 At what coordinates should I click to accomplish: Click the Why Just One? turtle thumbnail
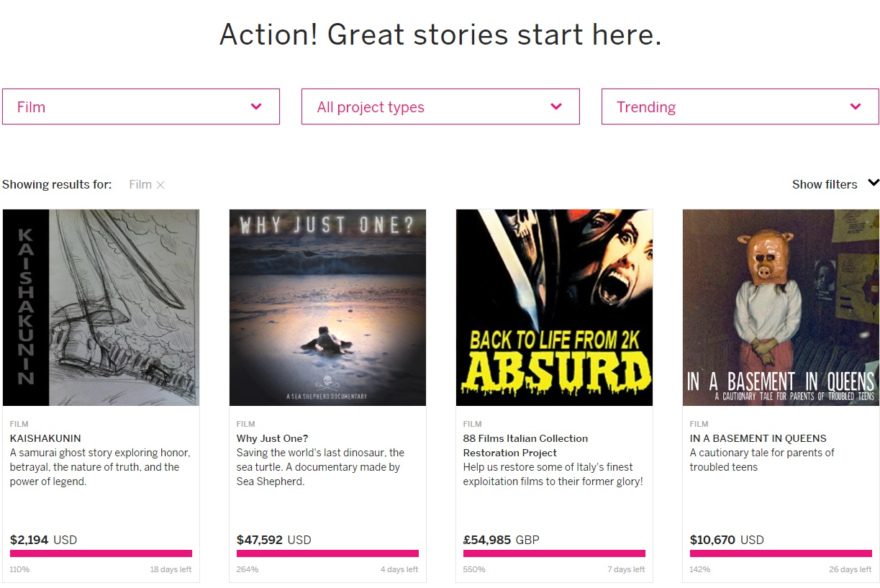327,307
